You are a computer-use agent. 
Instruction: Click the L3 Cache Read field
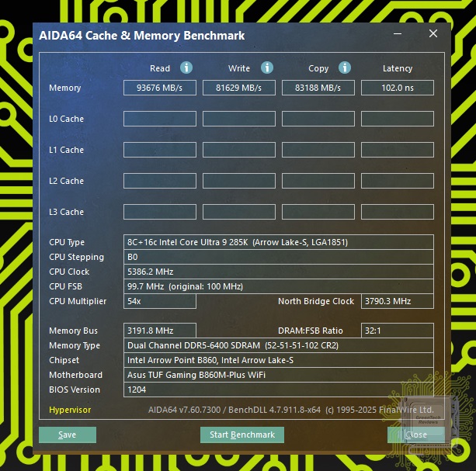click(160, 212)
